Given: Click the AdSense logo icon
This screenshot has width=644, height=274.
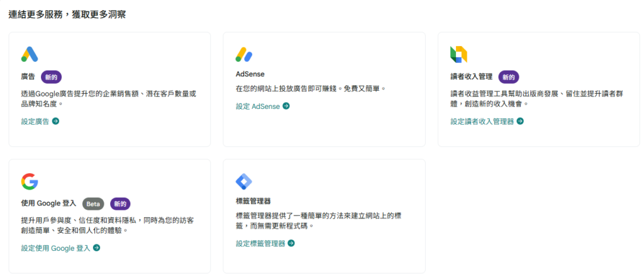Looking at the screenshot, I should (244, 54).
